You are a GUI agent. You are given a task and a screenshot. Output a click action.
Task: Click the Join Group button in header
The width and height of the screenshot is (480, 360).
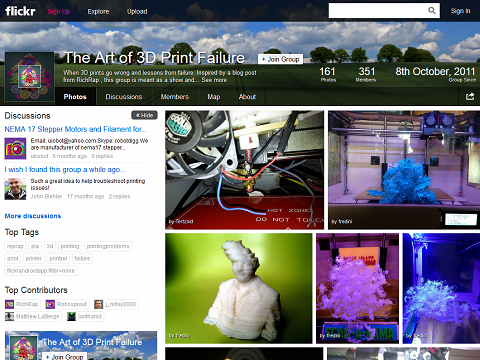click(280, 59)
